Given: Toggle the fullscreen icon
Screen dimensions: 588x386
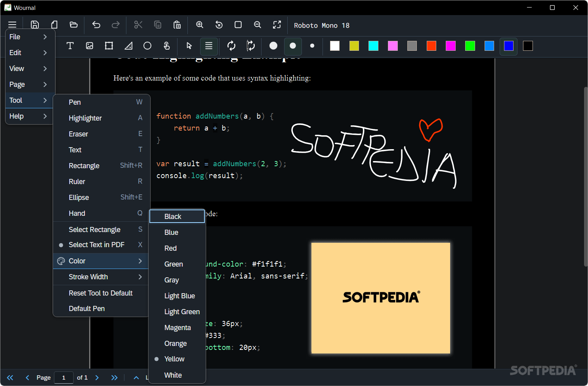Looking at the screenshot, I should 277,25.
